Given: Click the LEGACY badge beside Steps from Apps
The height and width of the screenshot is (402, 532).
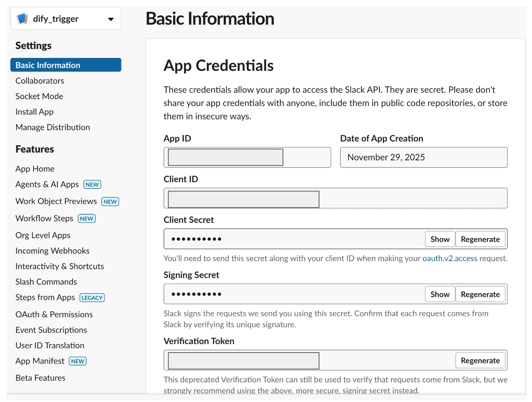Looking at the screenshot, I should (x=92, y=298).
